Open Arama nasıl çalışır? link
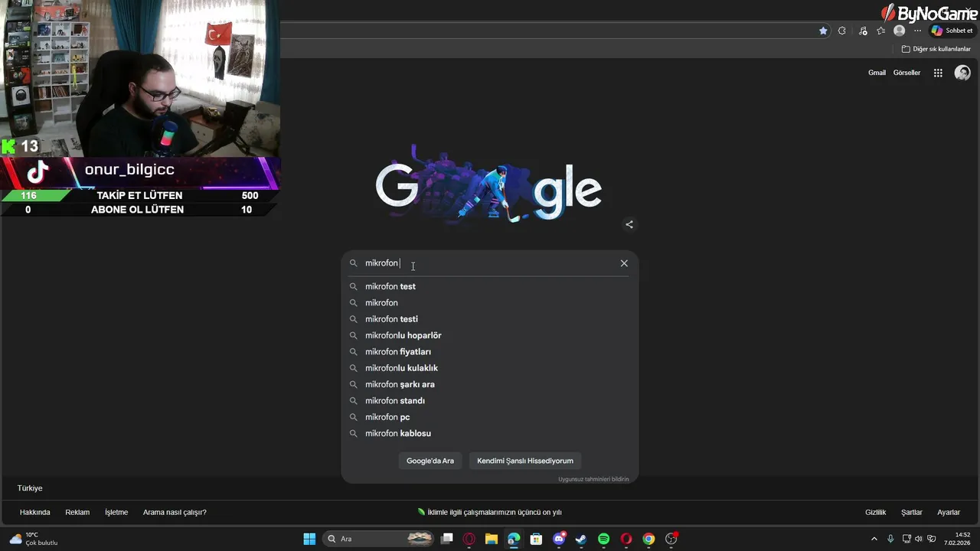980x551 pixels. coord(175,512)
